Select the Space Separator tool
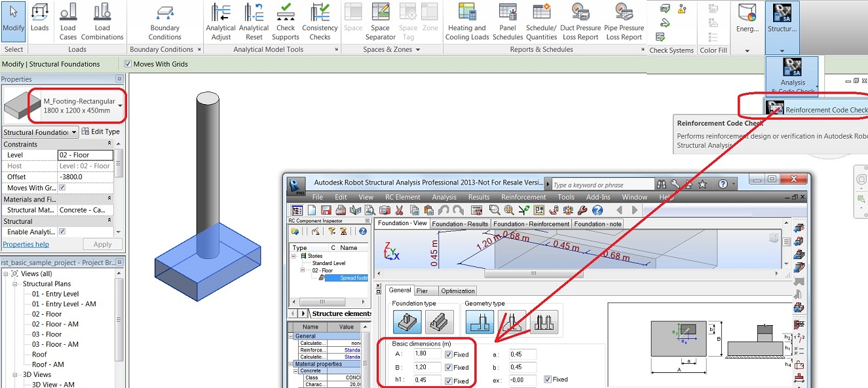This screenshot has width=868, height=388. tap(380, 22)
